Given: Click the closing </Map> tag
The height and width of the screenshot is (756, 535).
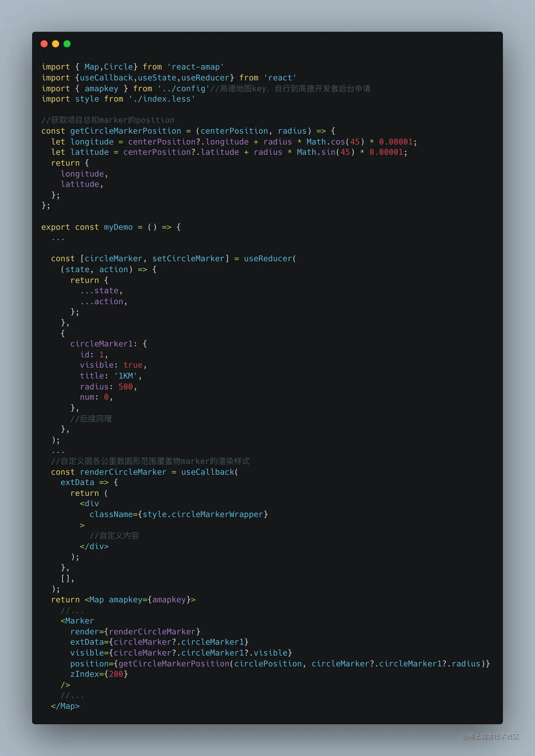Looking at the screenshot, I should [x=65, y=706].
